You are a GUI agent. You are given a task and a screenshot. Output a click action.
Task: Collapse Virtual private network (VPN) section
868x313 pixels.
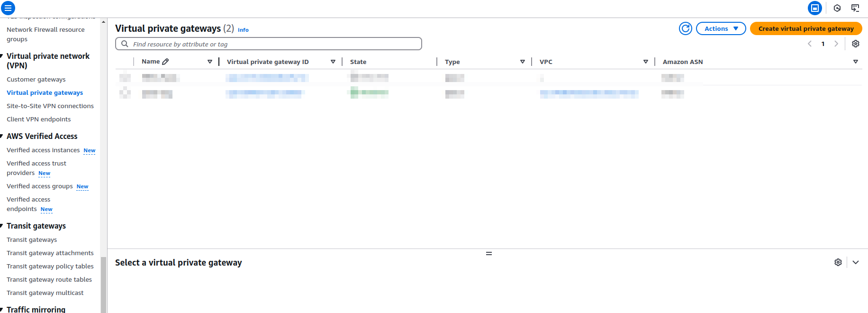coord(1,56)
